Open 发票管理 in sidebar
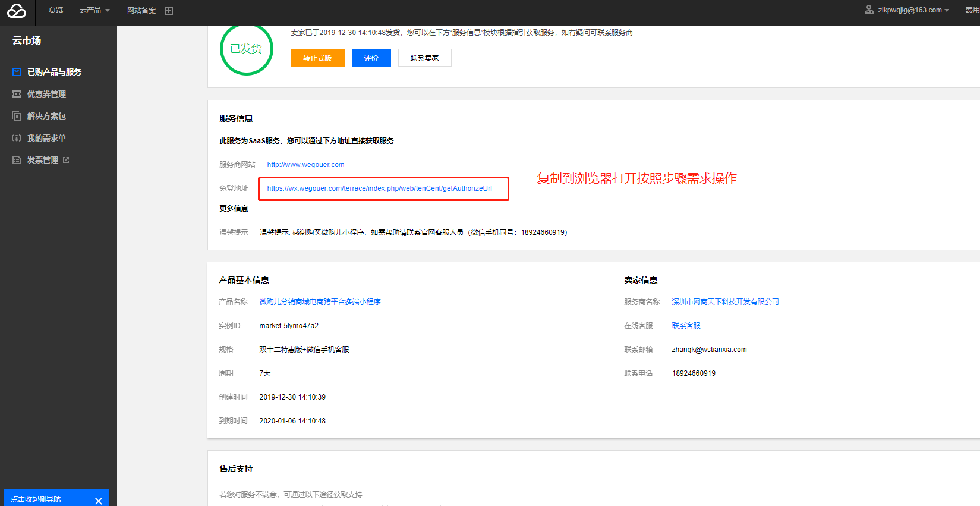This screenshot has width=980, height=506. (43, 160)
